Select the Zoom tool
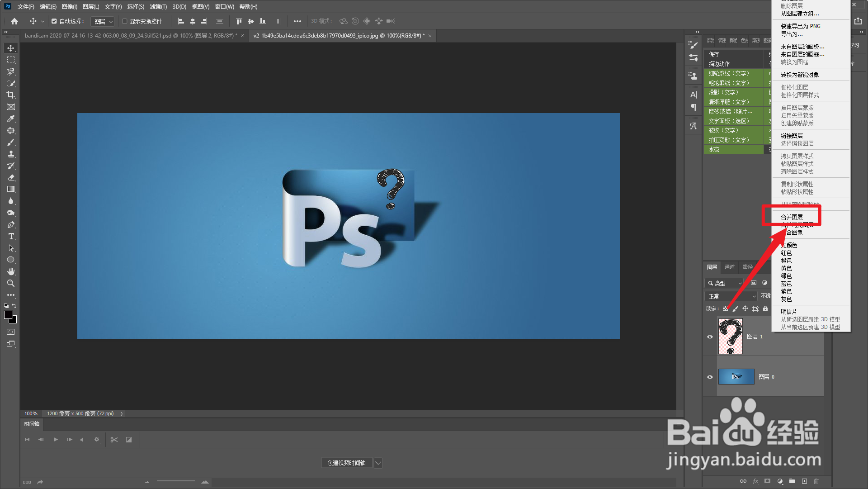This screenshot has width=868, height=489. (11, 283)
